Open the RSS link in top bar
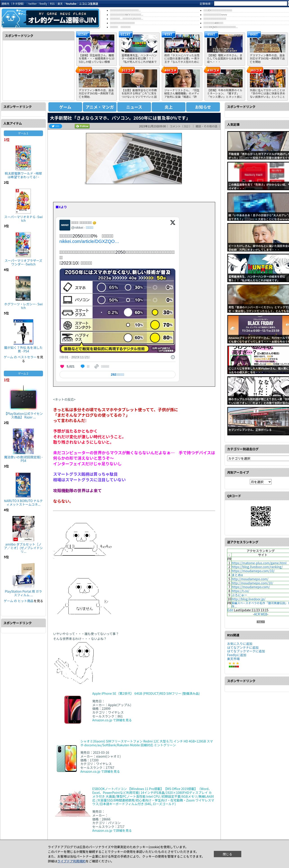Image resolution: width=289 pixels, height=868 pixels. coord(52,4)
